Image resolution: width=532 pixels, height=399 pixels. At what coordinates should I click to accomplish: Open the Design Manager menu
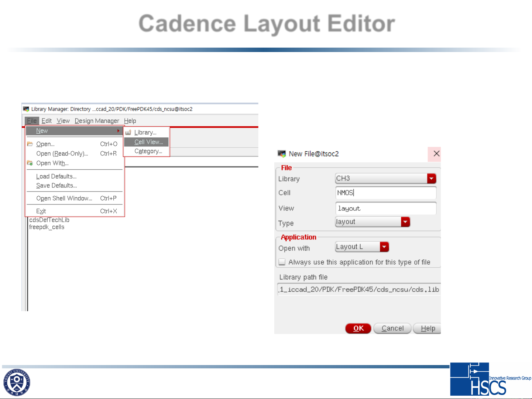coord(97,121)
